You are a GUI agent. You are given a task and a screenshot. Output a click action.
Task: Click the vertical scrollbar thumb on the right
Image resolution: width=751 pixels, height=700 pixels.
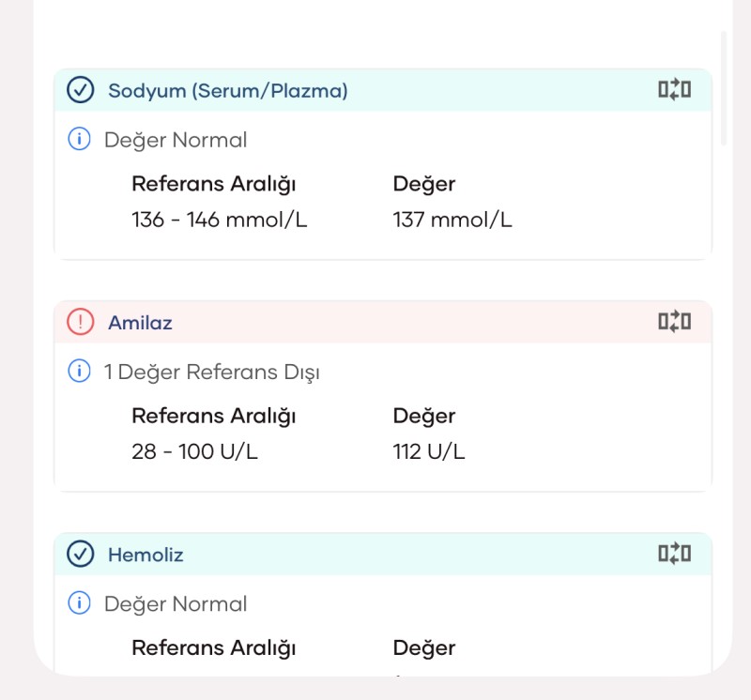click(724, 88)
